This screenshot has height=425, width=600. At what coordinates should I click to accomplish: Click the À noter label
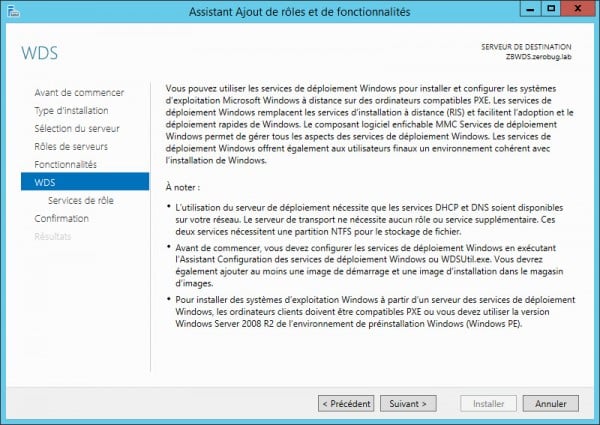click(x=184, y=187)
